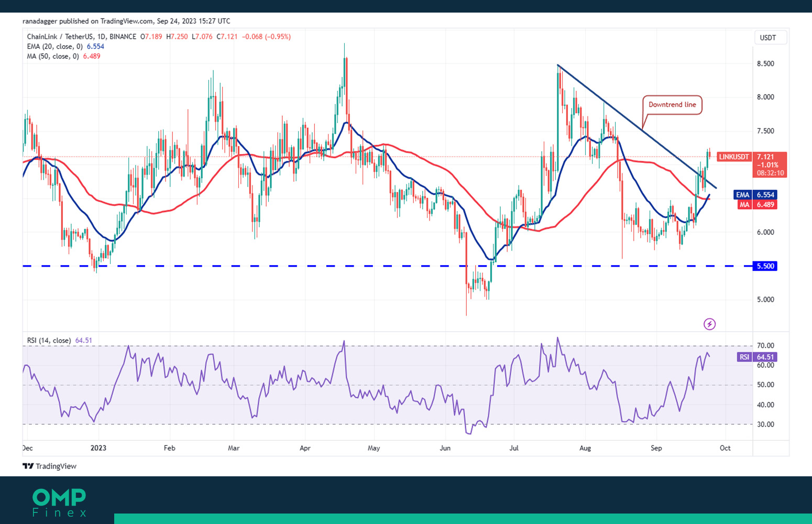Click the 6.000 price scale label
This screenshot has height=524, width=812.
(765, 233)
